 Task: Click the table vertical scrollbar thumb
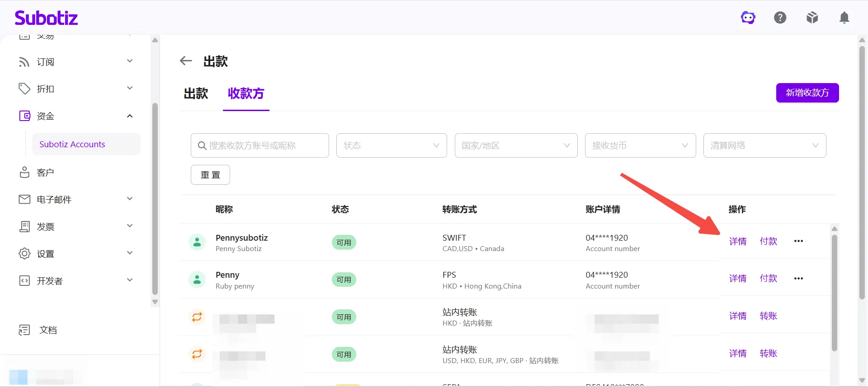[835, 293]
